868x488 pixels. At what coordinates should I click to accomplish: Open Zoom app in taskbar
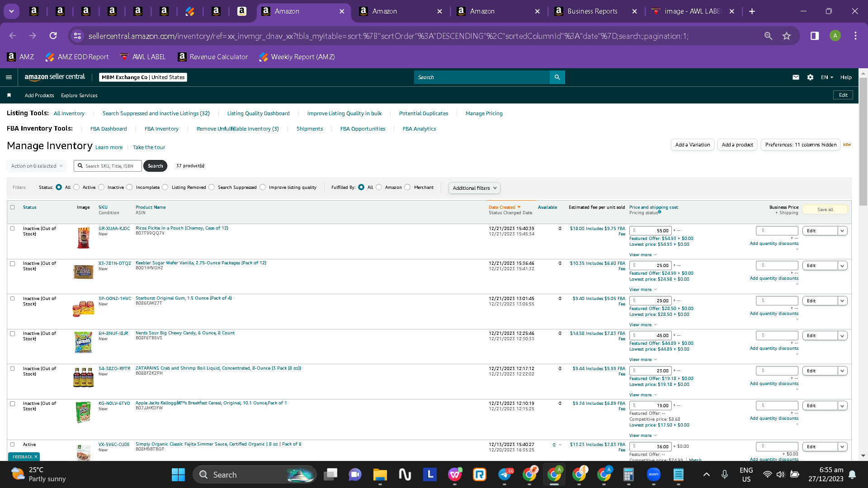[654, 474]
